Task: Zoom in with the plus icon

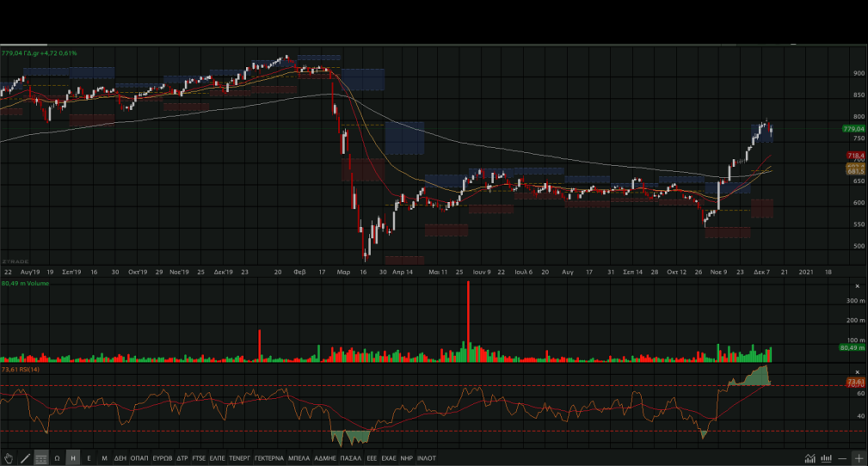Action: pyautogui.click(x=859, y=458)
